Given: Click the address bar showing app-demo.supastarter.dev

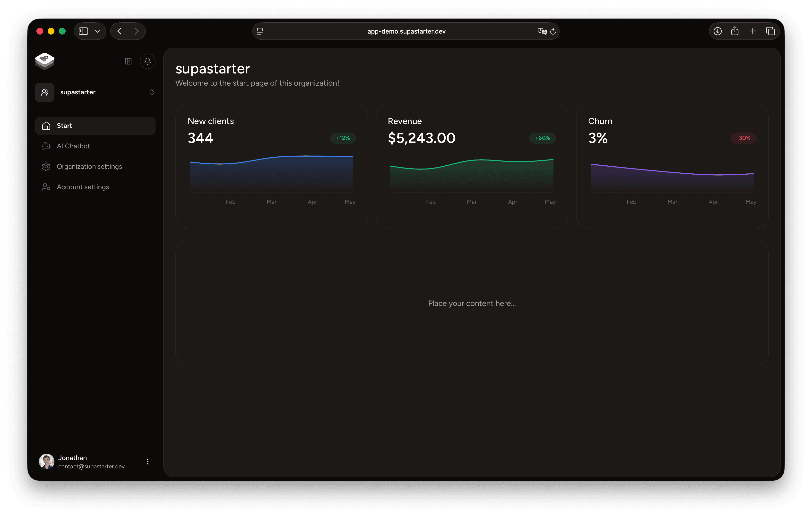Looking at the screenshot, I should [x=406, y=31].
